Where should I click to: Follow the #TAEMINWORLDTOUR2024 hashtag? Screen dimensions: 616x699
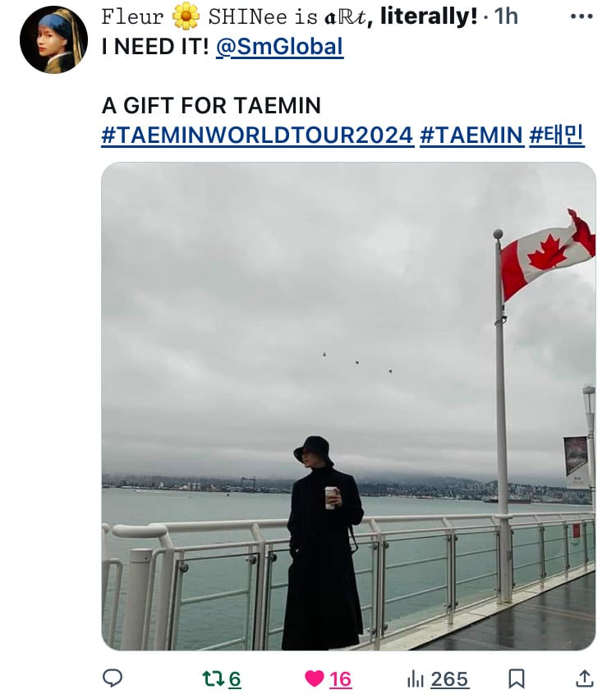pyautogui.click(x=258, y=135)
